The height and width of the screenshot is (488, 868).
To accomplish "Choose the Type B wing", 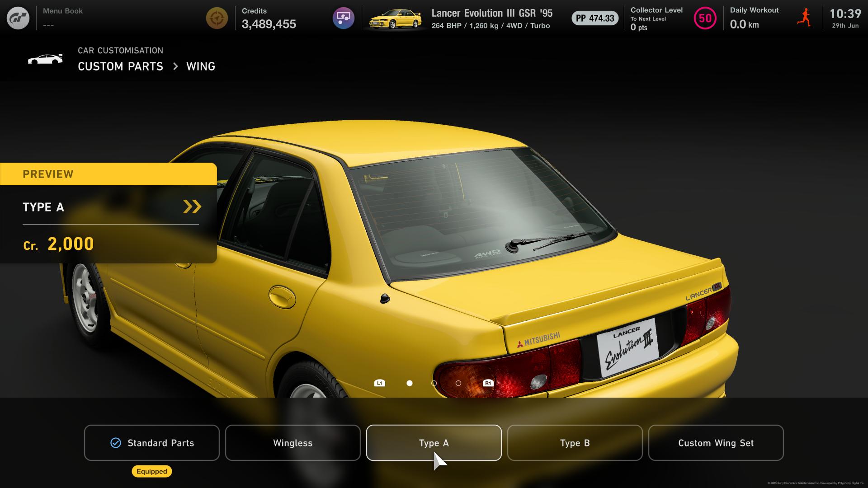I will (x=575, y=443).
